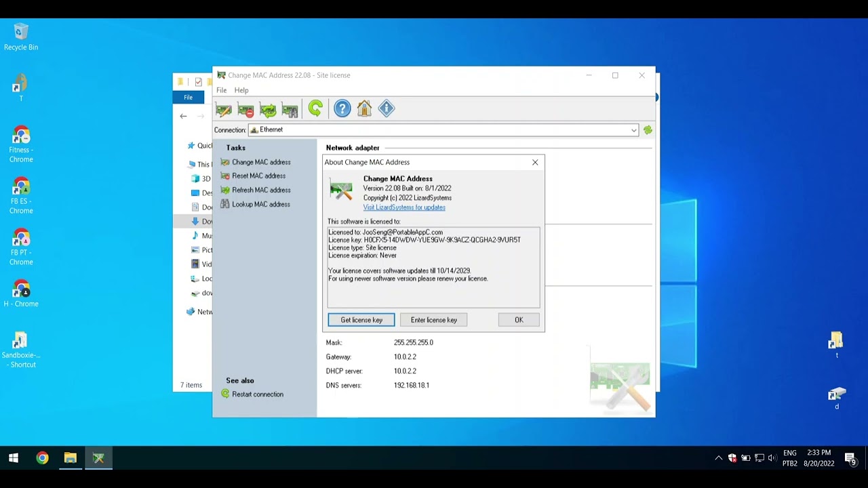Click the File tab in File Explorer window
868x488 pixels.
point(188,98)
